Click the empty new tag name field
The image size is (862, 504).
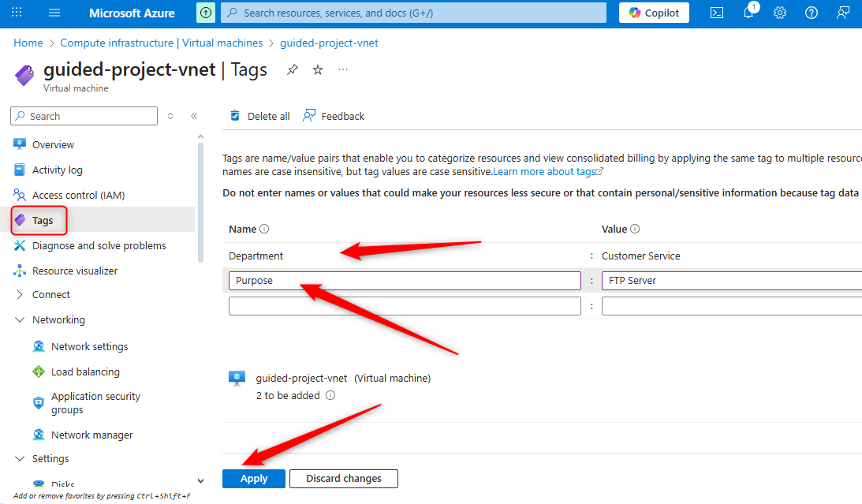[405, 306]
